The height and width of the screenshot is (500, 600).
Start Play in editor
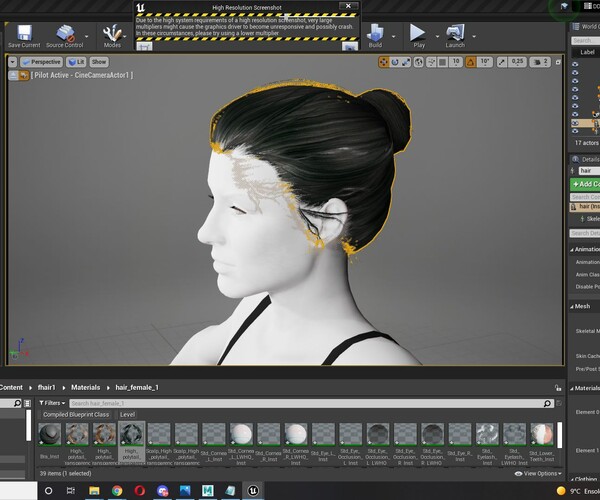(418, 36)
